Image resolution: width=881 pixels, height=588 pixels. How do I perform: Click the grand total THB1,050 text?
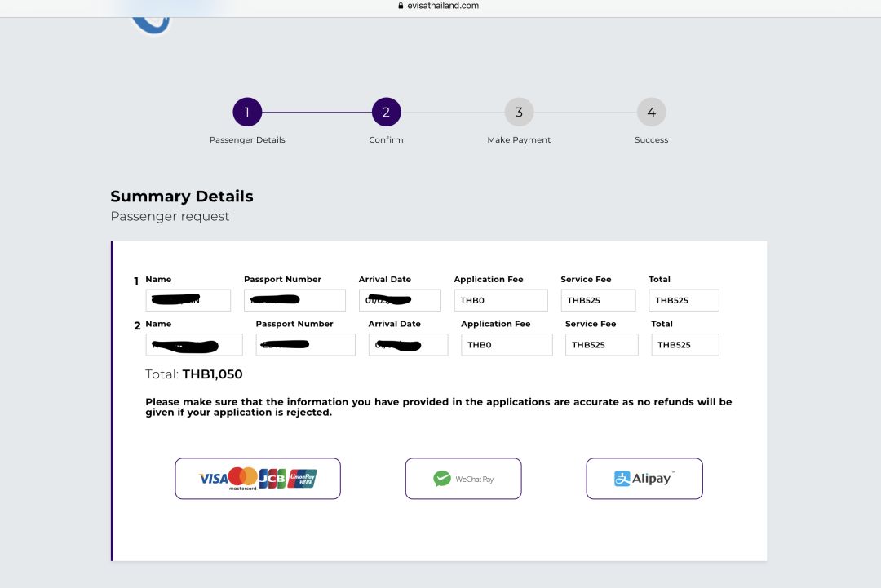pos(212,374)
